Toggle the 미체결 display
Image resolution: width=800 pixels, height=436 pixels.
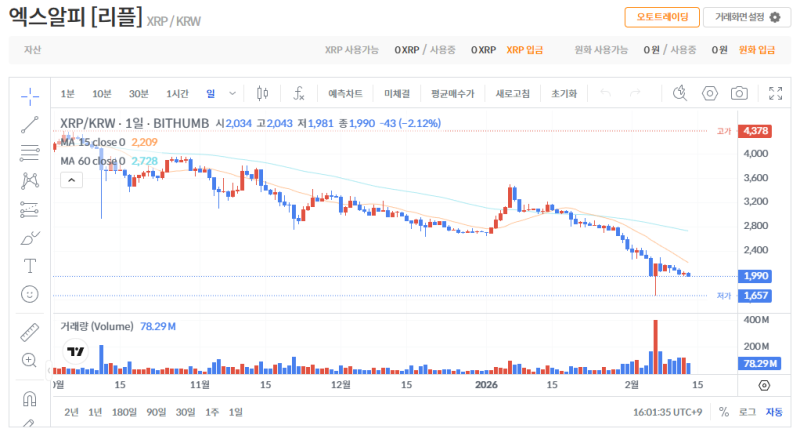pos(397,93)
